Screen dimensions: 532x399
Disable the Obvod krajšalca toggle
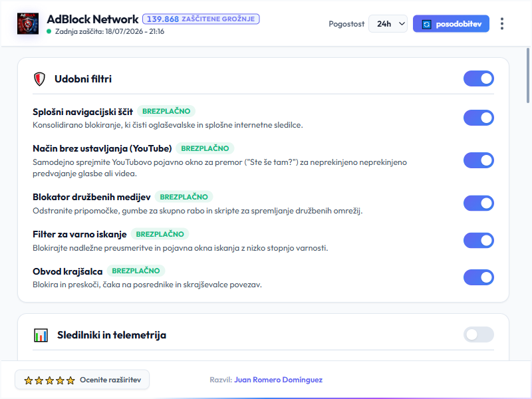click(x=478, y=277)
